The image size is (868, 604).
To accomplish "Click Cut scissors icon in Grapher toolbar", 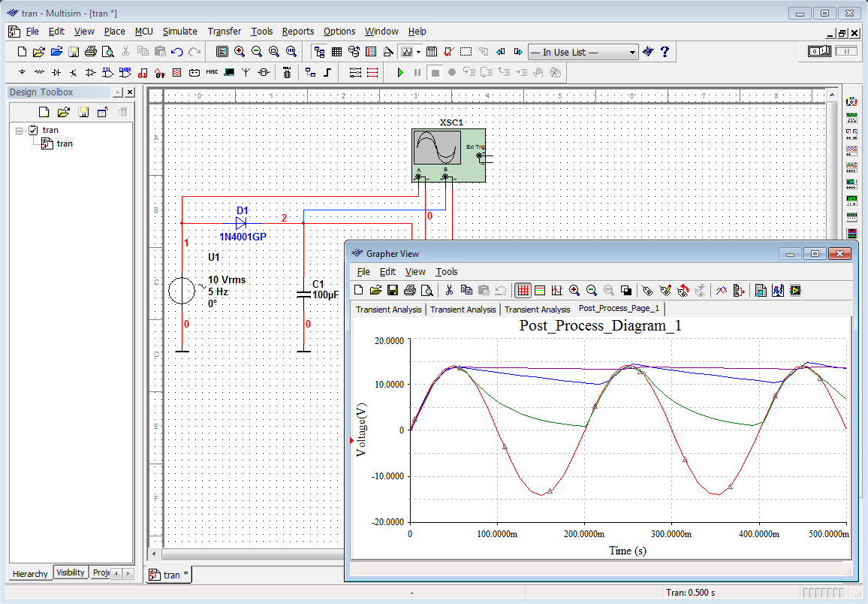I will [449, 291].
